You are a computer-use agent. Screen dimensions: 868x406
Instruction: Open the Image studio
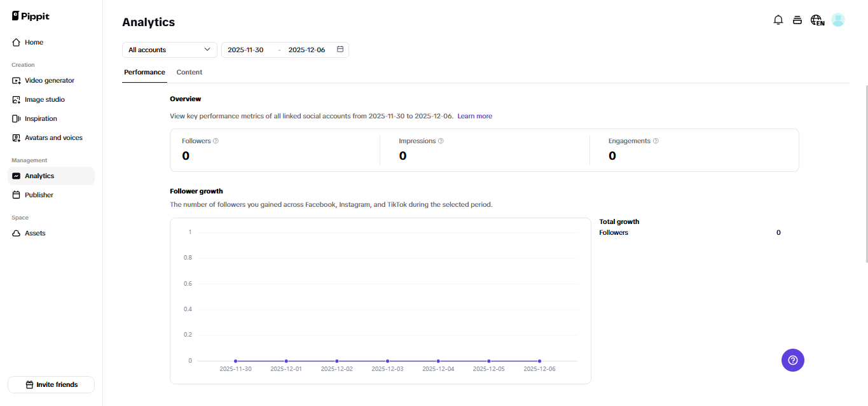(x=44, y=99)
